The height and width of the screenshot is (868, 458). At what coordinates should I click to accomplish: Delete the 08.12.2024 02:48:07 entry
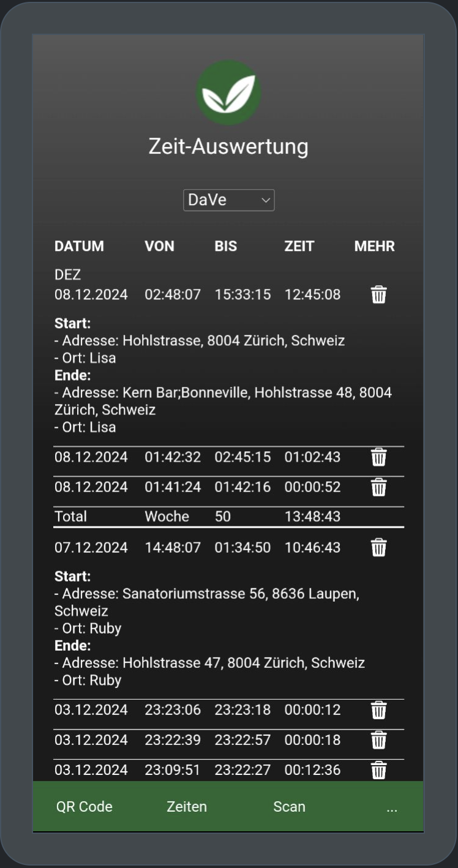[x=379, y=295]
